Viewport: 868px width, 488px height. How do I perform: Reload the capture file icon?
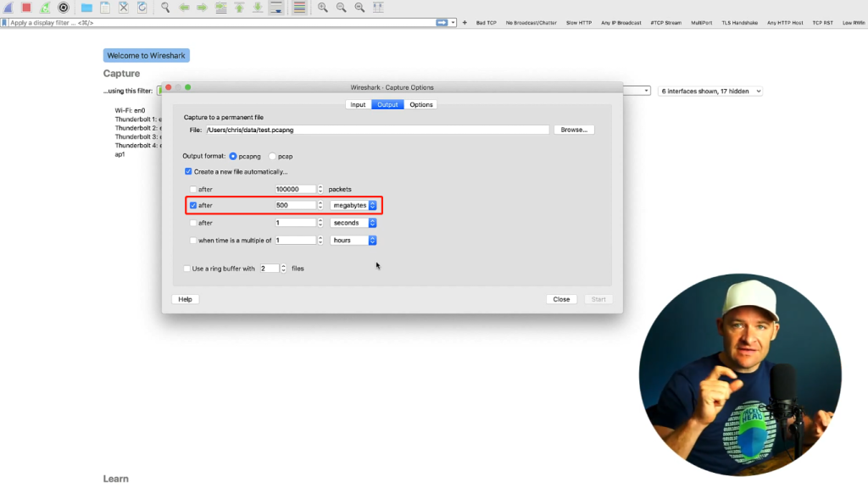tap(142, 7)
